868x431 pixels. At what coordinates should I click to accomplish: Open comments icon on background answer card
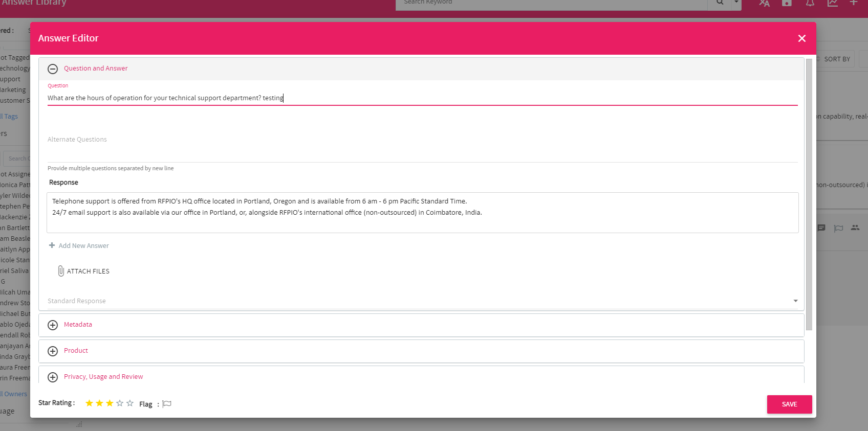pyautogui.click(x=821, y=228)
